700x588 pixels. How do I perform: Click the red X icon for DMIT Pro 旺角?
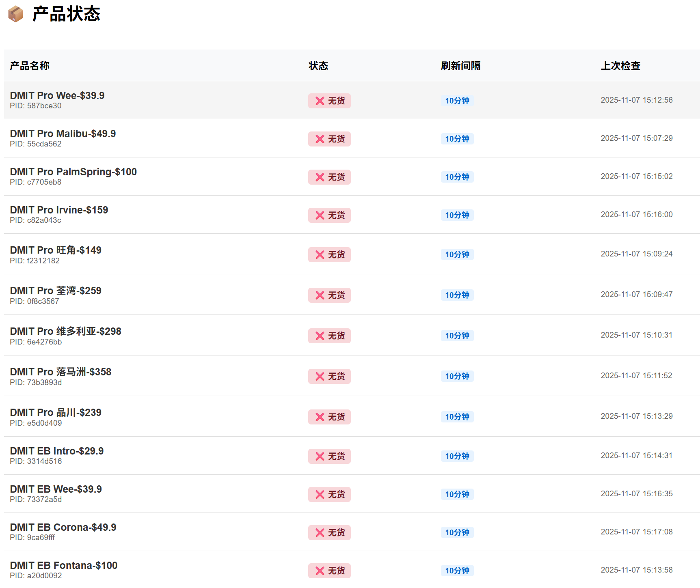(320, 255)
